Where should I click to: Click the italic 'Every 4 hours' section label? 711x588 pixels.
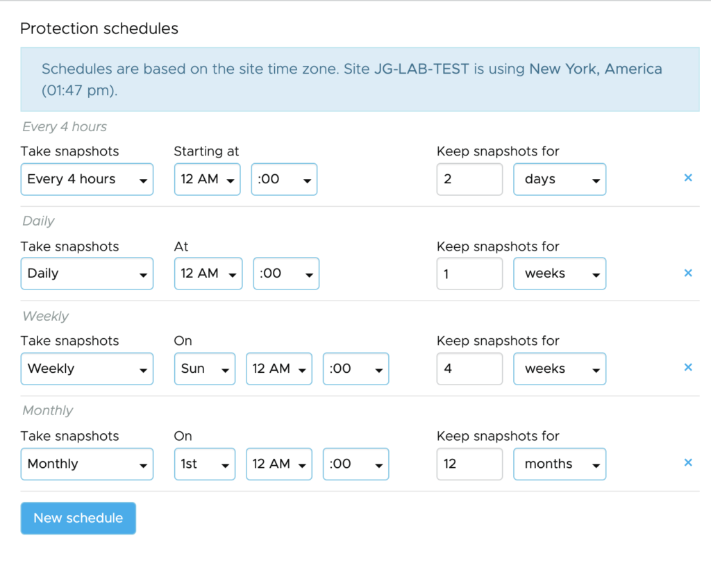[x=65, y=126]
